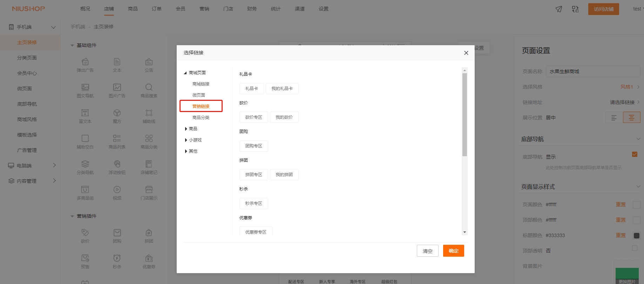This screenshot has height=284, width=644.
Task: Add the 图文导航 component
Action: click(85, 91)
